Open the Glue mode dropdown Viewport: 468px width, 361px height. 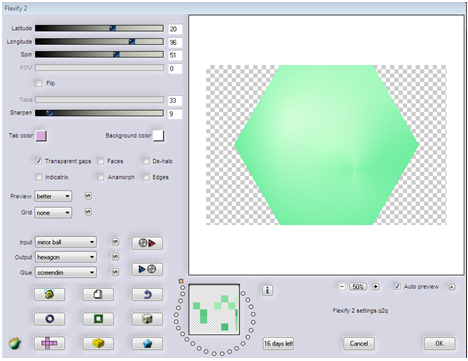(x=66, y=272)
